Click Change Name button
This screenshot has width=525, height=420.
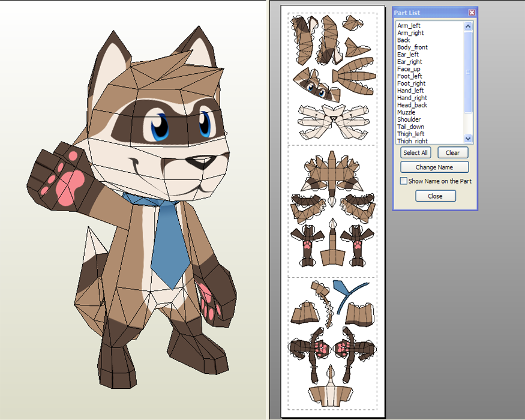point(434,167)
